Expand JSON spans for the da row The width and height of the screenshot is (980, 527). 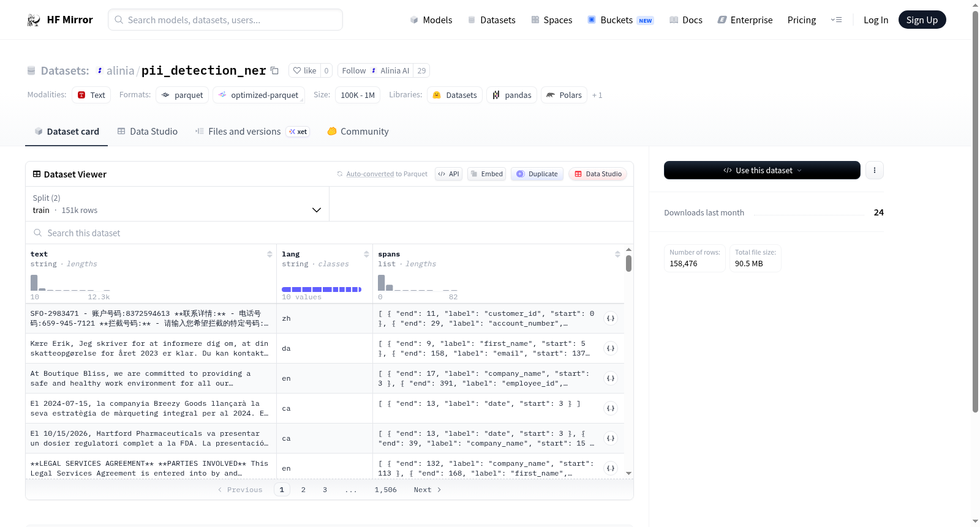(611, 348)
